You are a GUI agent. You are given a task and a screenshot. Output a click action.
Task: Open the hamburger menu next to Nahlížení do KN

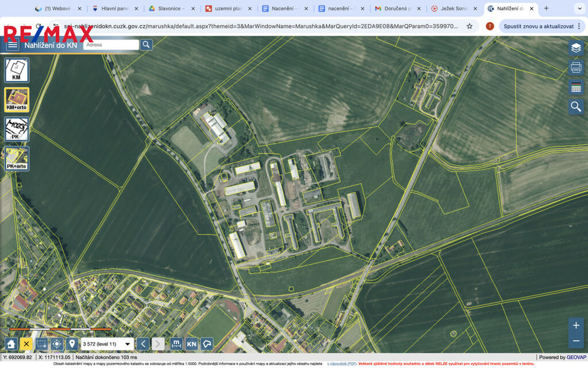[12, 45]
